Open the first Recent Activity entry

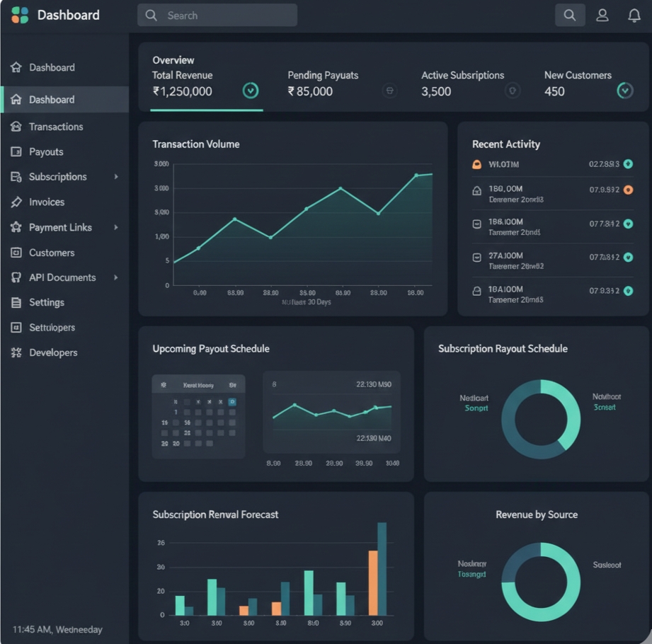[552, 164]
